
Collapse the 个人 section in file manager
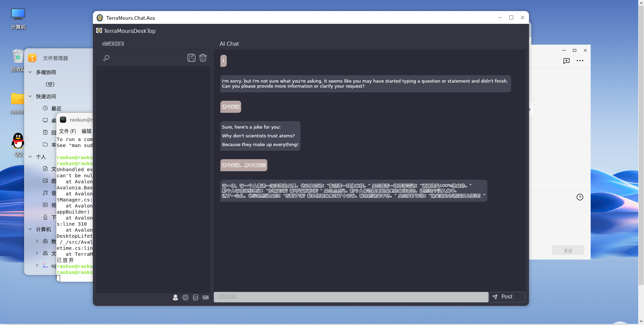pyautogui.click(x=30, y=157)
